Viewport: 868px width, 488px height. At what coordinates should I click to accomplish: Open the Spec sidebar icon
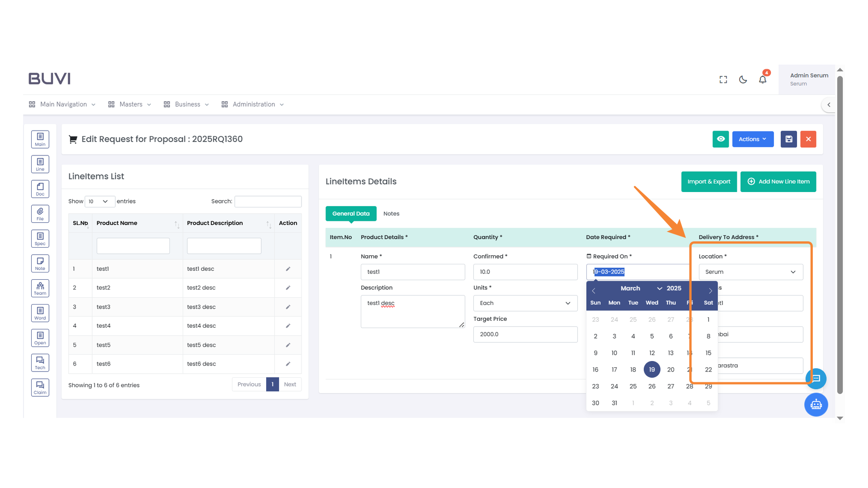pos(40,239)
